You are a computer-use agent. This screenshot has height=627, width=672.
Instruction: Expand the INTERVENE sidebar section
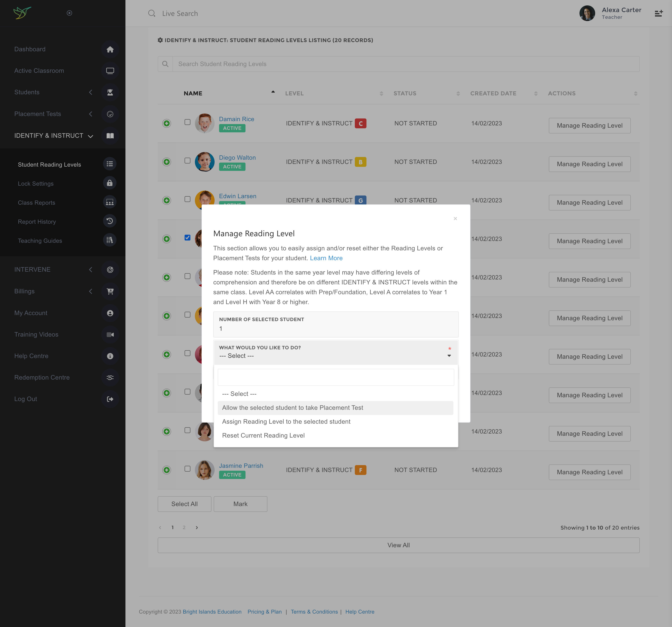tap(90, 269)
